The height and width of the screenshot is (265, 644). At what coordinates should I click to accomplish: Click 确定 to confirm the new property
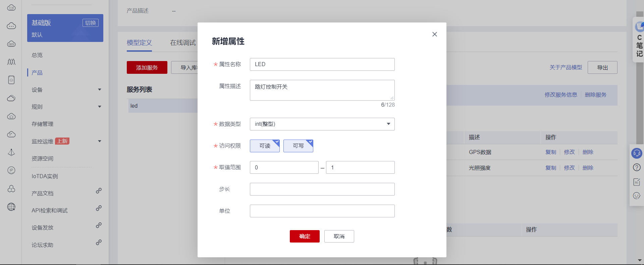coord(305,236)
